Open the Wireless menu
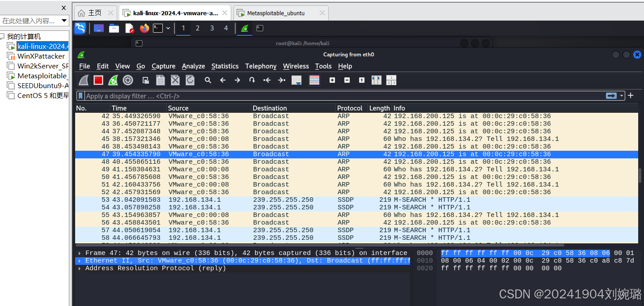The image size is (644, 306). click(296, 66)
